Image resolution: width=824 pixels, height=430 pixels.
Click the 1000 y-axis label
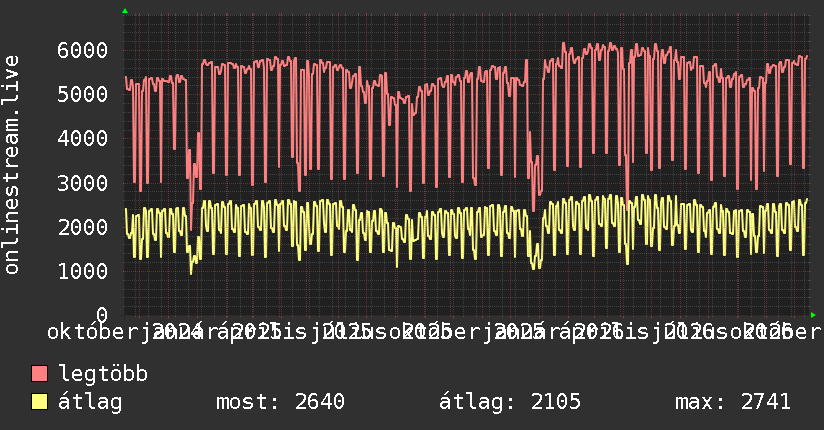83,271
